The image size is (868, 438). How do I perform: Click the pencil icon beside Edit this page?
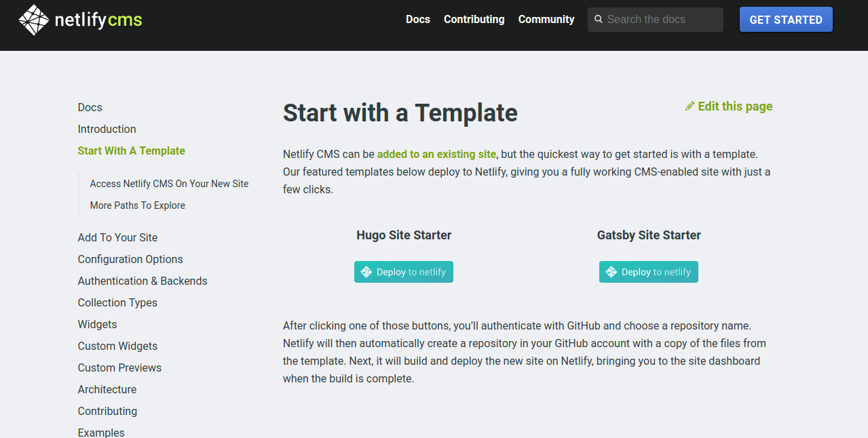(x=690, y=106)
